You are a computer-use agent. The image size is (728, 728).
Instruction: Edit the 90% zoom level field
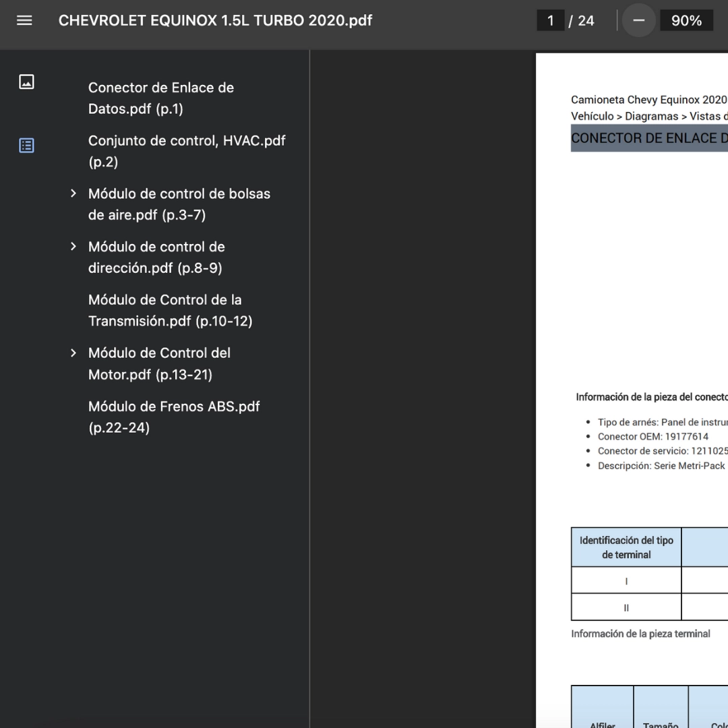tap(686, 20)
